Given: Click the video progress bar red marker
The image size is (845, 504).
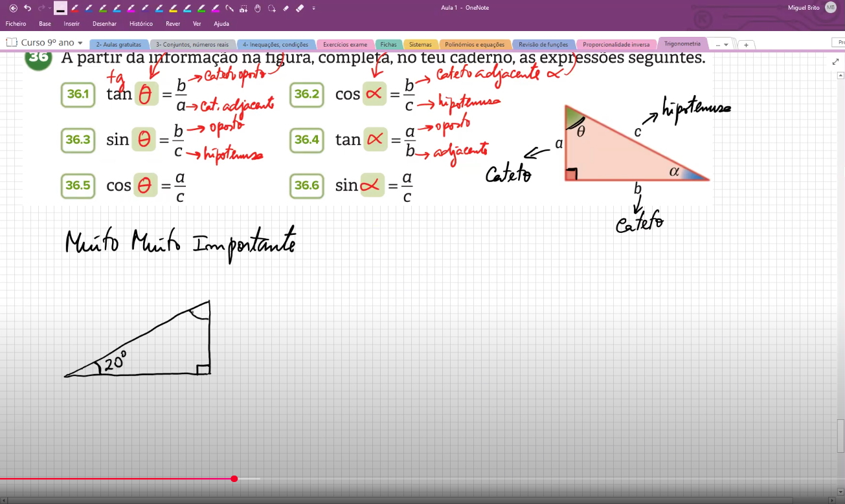Looking at the screenshot, I should pos(234,479).
